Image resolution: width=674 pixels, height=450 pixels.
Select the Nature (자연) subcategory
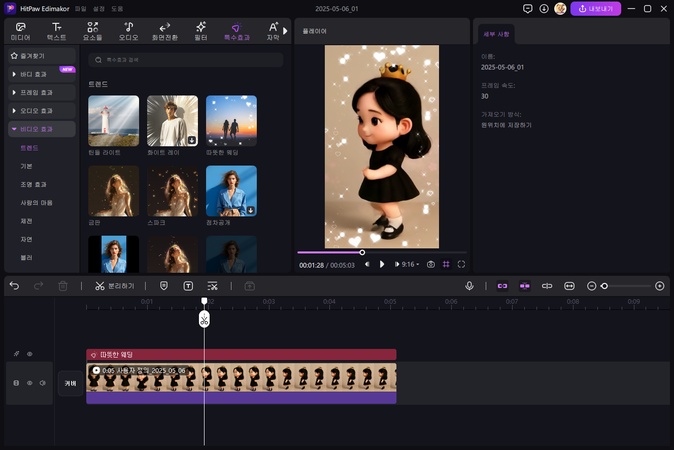26,239
